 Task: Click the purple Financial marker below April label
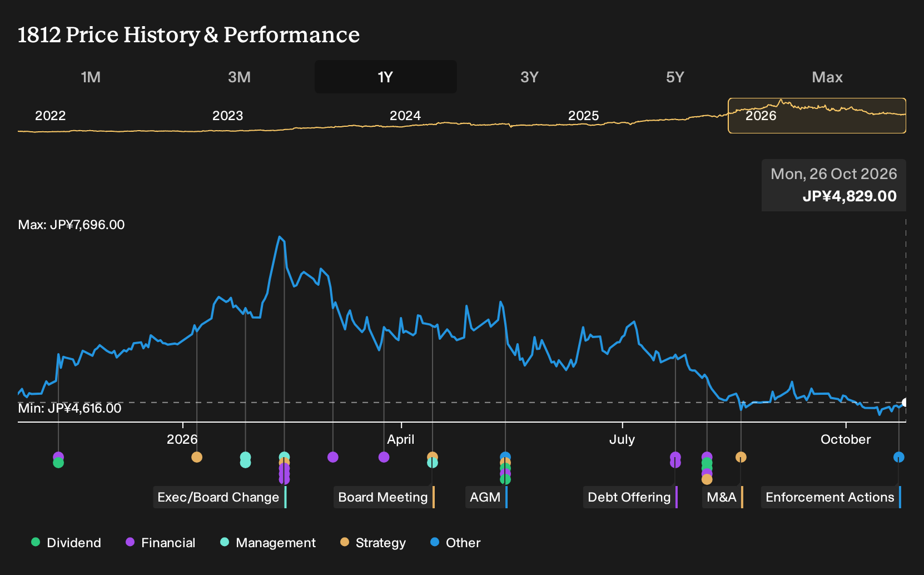coord(384,457)
